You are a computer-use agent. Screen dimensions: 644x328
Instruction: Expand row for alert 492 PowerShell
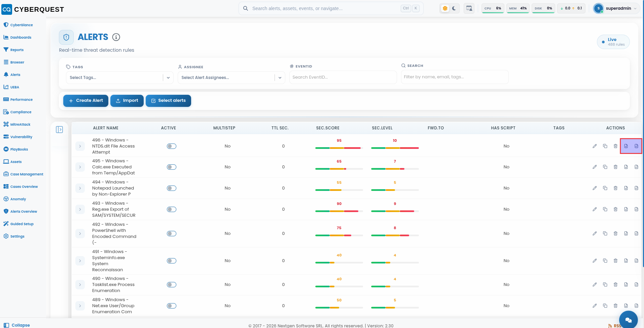click(80, 234)
